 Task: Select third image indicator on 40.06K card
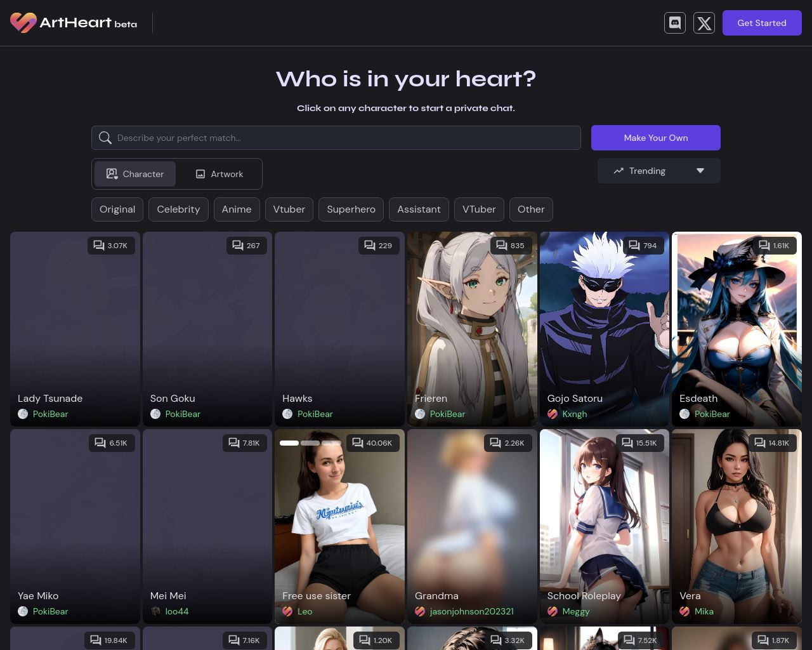tap(331, 443)
